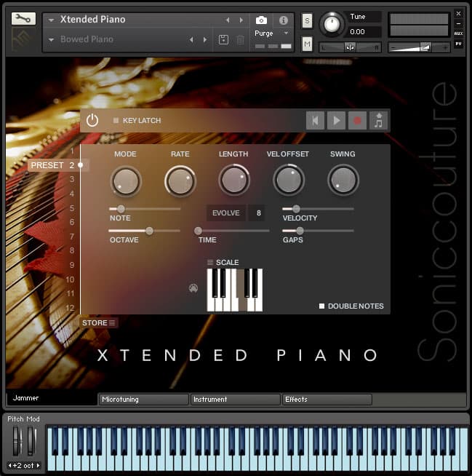This screenshot has width=472, height=476.
Task: Switch to the Microtuning tab
Action: point(143,400)
